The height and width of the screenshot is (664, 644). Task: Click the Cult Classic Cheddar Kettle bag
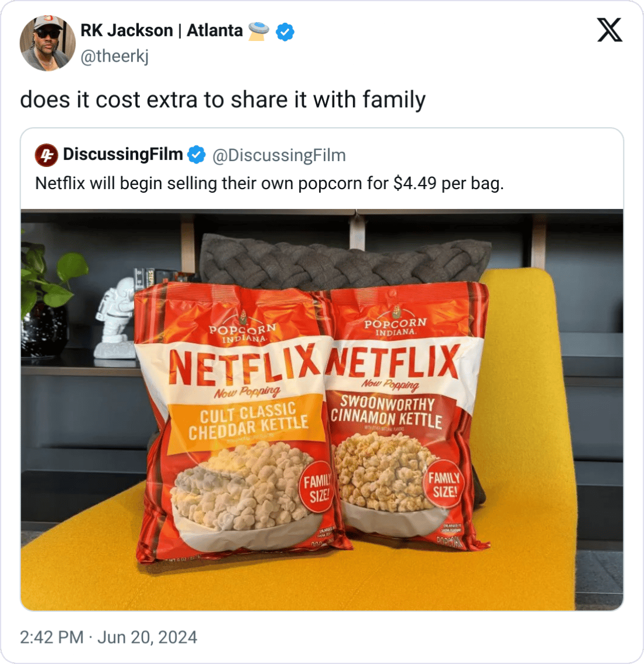[237, 423]
